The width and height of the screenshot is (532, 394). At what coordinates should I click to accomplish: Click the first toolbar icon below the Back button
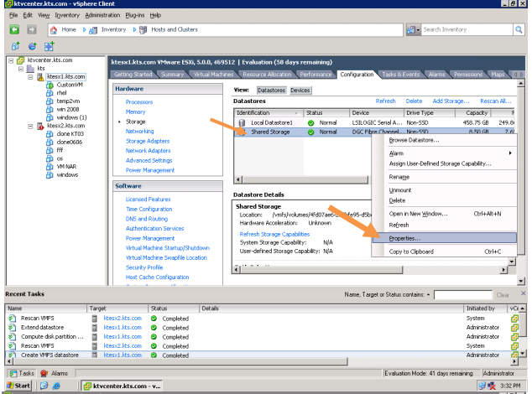click(x=15, y=46)
